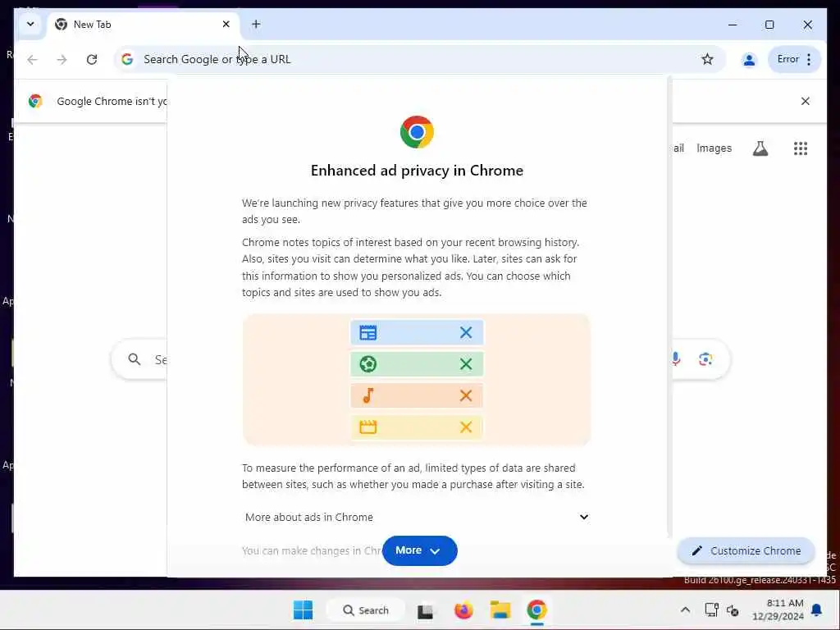Click the Google search box magnifier
Viewport: 840px width, 630px height.
click(x=134, y=359)
